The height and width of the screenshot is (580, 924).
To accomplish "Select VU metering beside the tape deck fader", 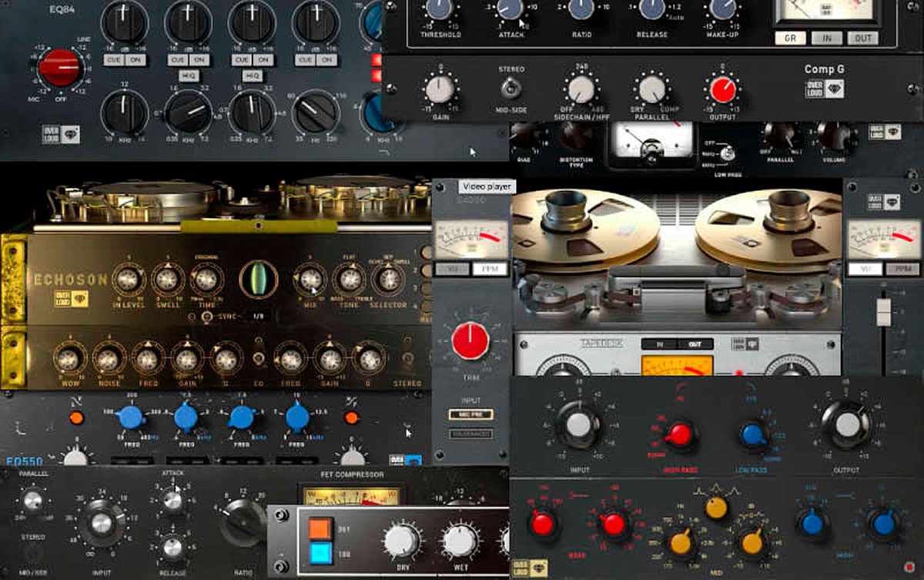I will [865, 269].
